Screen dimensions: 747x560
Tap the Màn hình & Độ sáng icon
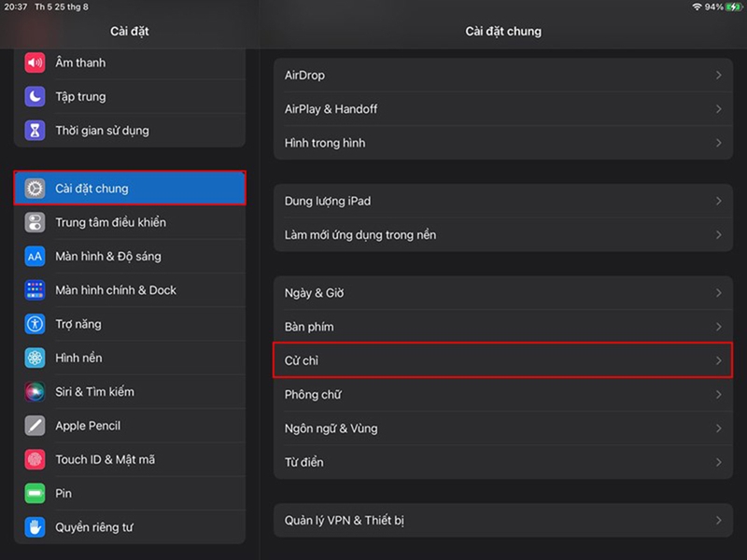point(35,256)
